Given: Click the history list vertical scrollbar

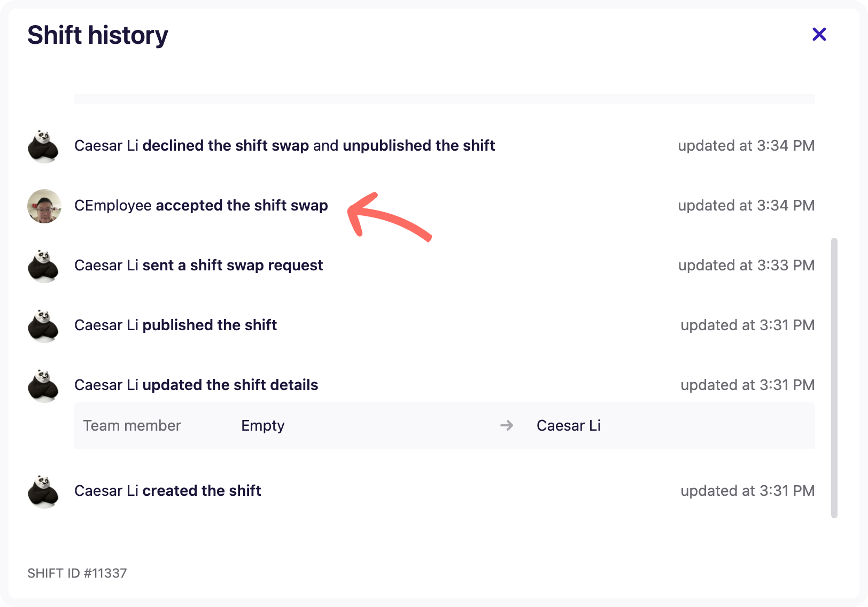Looking at the screenshot, I should click(x=834, y=377).
